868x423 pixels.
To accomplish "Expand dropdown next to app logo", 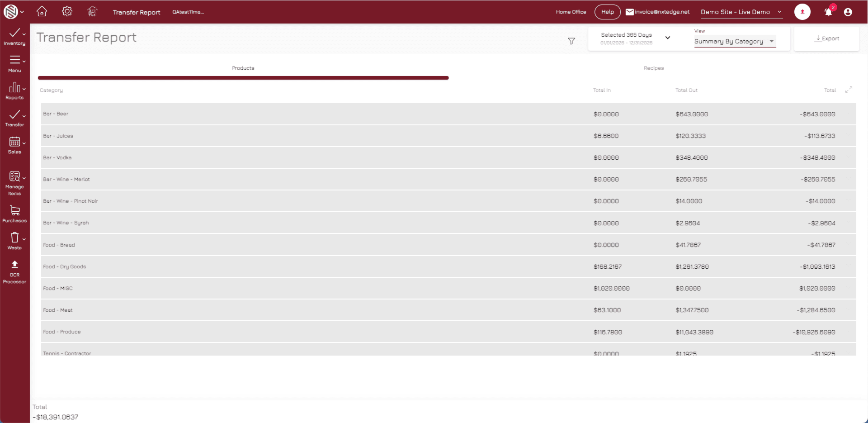I will pos(22,12).
